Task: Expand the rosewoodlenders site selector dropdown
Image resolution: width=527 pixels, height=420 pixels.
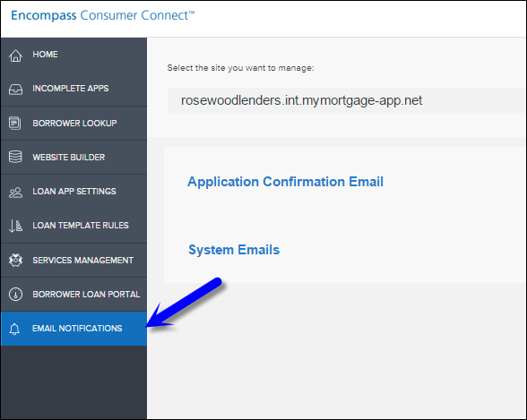Action: point(346,100)
